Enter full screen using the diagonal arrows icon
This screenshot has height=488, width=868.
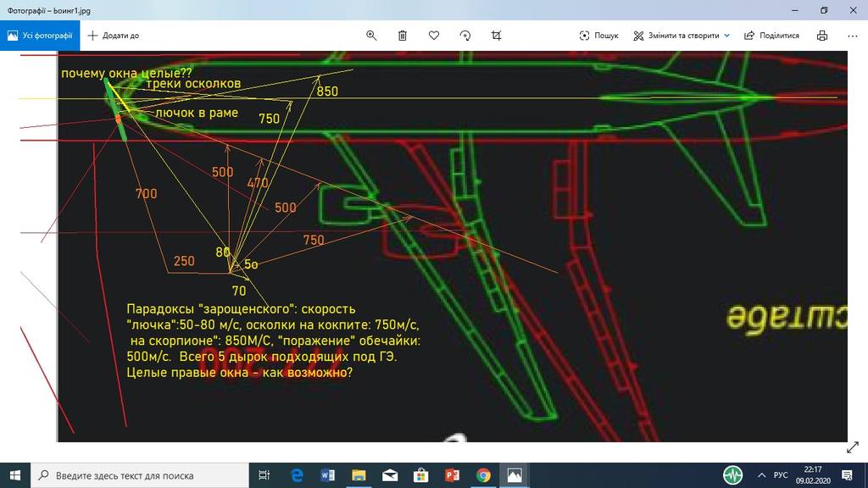click(853, 447)
